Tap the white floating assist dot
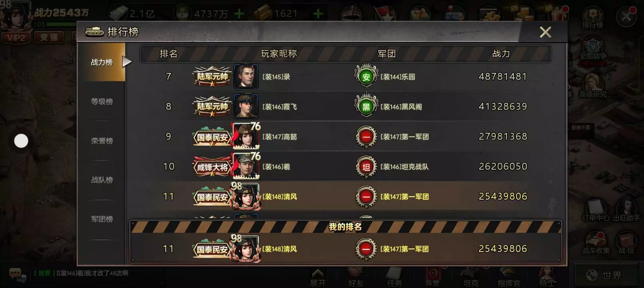 (x=21, y=141)
